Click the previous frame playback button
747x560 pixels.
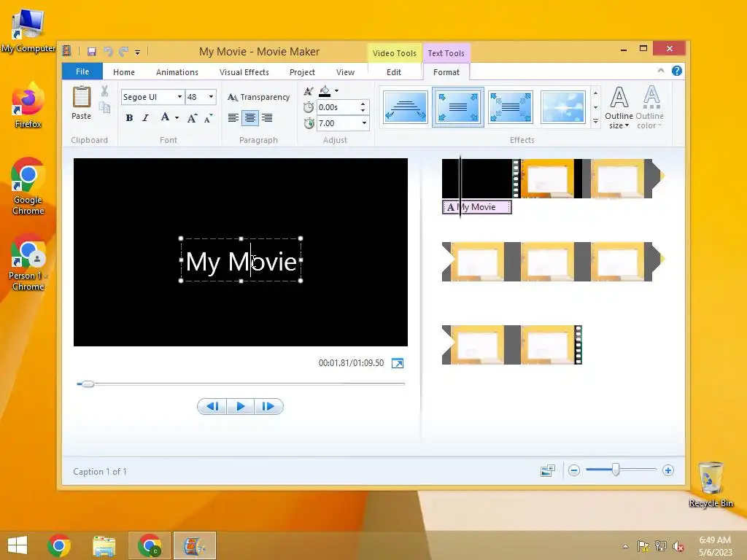[x=212, y=406]
